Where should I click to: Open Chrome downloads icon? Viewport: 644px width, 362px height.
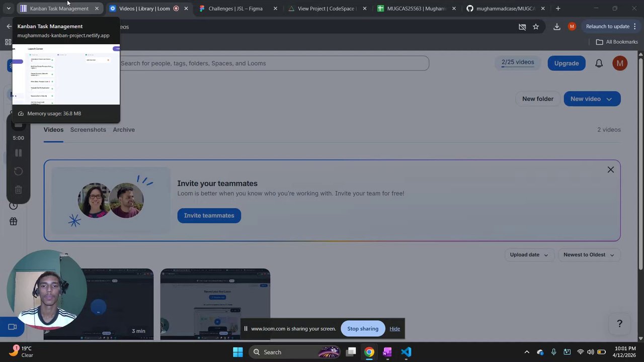[x=556, y=27]
